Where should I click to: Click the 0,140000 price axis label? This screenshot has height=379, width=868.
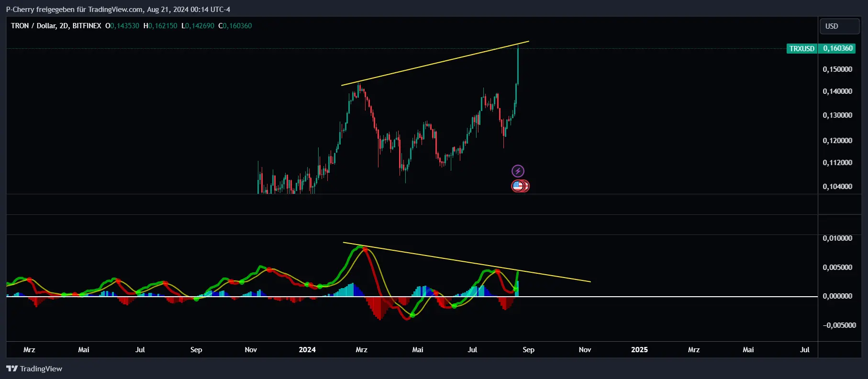[x=837, y=91]
